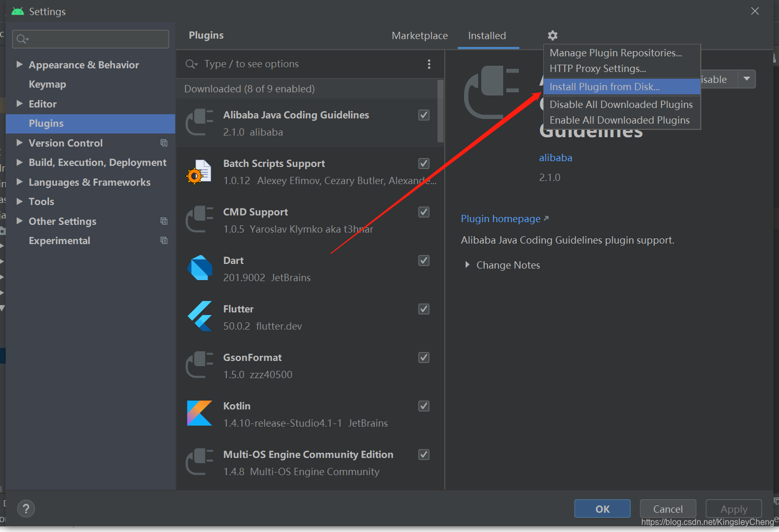Image resolution: width=779 pixels, height=532 pixels.
Task: Expand the Editor settings tree arrow
Action: point(19,103)
